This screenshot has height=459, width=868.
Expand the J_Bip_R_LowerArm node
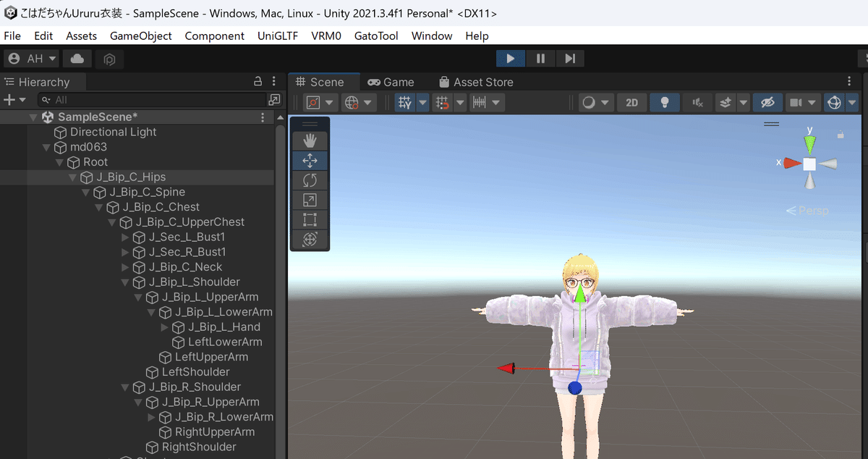(x=151, y=417)
